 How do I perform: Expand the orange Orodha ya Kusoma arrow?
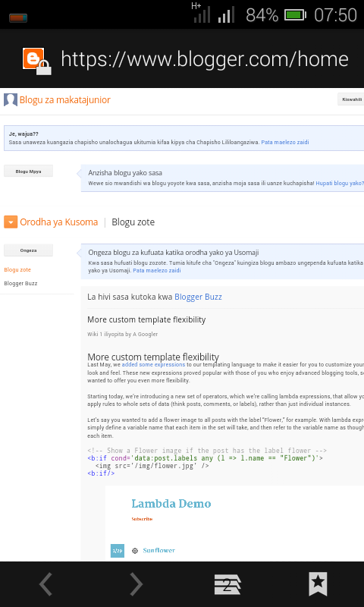[11, 222]
